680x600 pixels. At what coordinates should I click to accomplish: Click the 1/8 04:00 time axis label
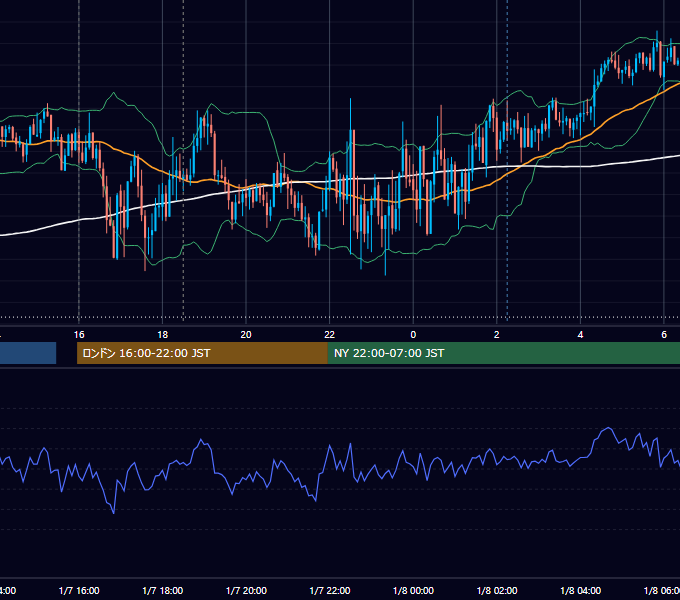(x=581, y=590)
